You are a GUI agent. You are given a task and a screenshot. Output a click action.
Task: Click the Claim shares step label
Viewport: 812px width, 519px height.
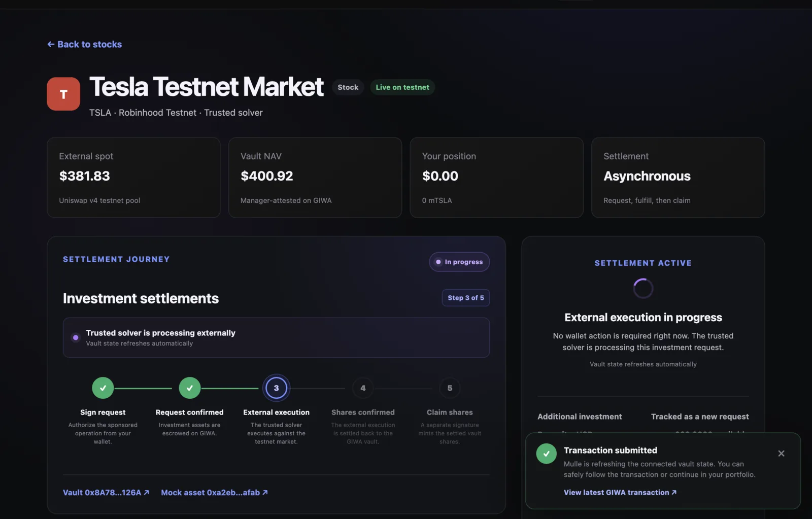(x=450, y=412)
